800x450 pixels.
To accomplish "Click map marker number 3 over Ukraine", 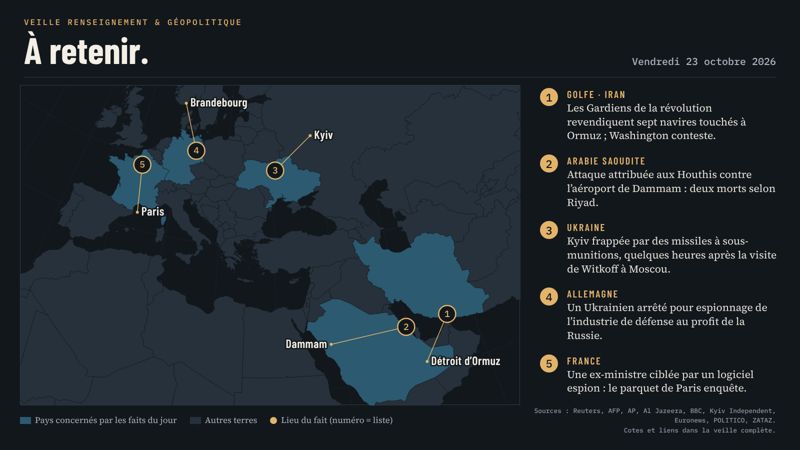I will pos(275,170).
